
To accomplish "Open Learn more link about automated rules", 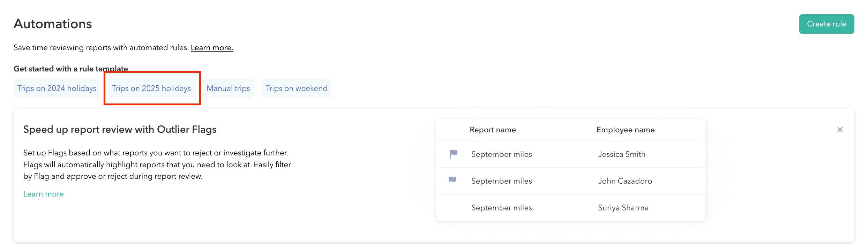I will (x=212, y=48).
